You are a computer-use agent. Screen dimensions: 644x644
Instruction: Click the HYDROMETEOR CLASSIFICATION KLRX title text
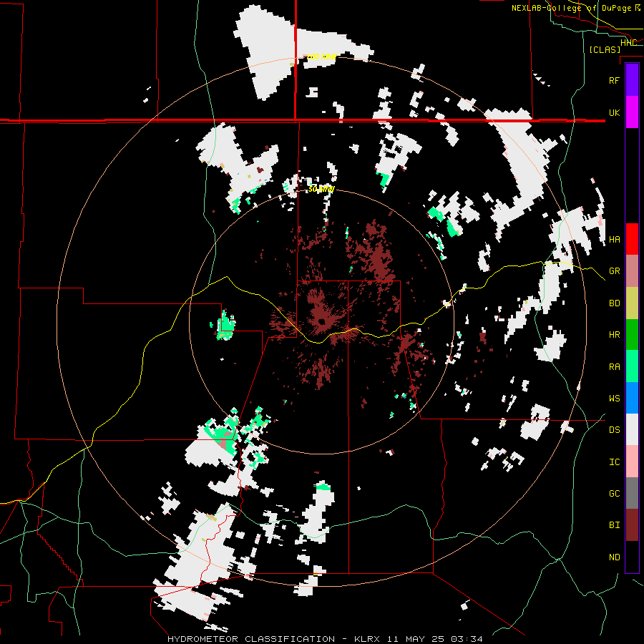[x=325, y=639]
